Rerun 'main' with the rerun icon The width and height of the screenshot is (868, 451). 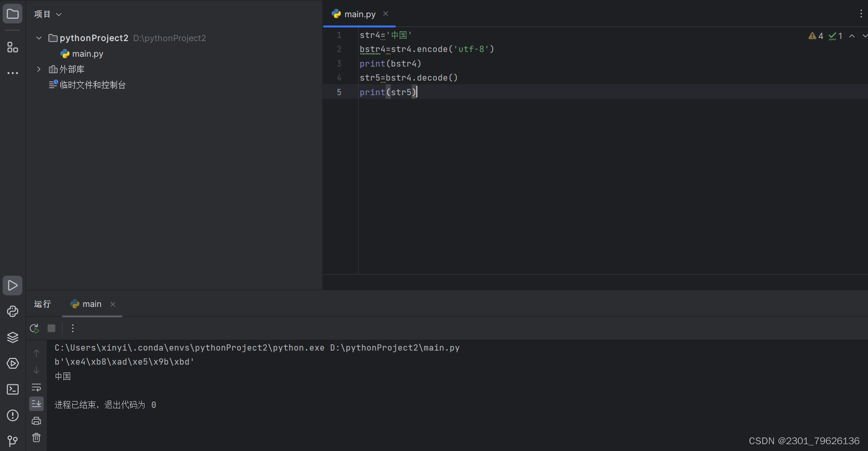point(34,328)
